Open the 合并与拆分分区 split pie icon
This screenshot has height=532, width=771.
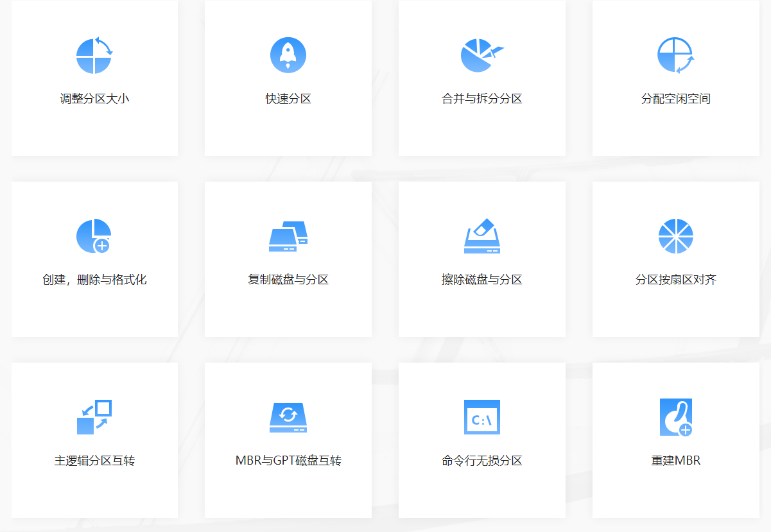(x=481, y=55)
